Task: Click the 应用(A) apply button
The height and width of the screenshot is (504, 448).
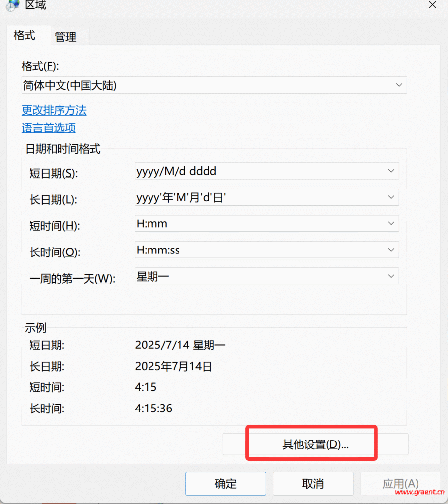Action: [x=400, y=484]
